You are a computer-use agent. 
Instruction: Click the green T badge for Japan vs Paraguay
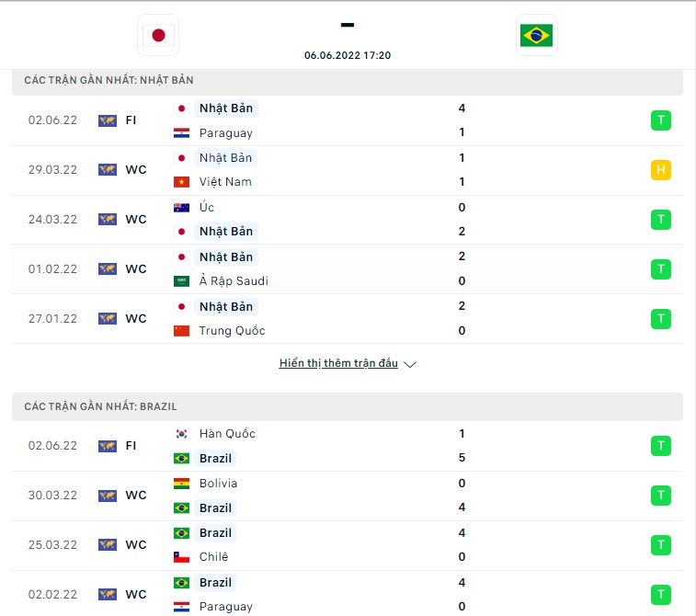coord(660,120)
